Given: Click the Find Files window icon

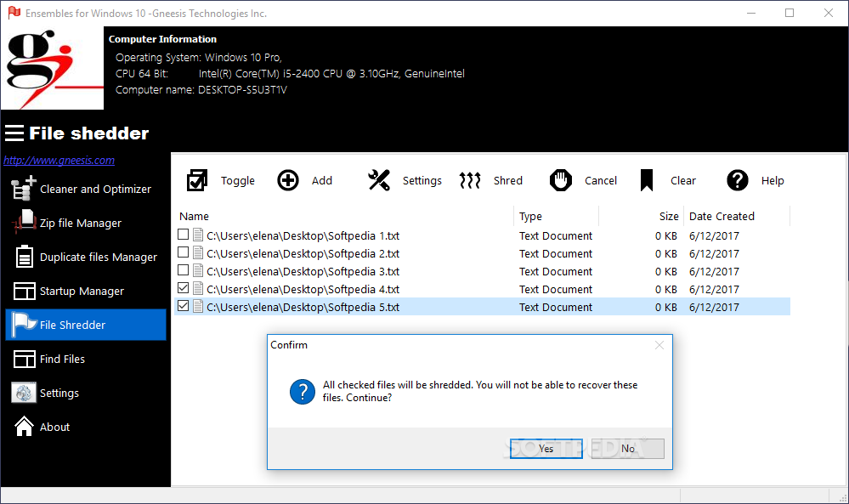Looking at the screenshot, I should pos(25,359).
